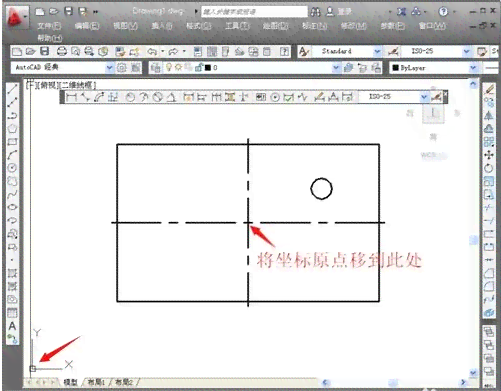Viewport: 501px width, 391px height.
Task: Select the Hatch tool in the draw toolbar
Action: 12,273
